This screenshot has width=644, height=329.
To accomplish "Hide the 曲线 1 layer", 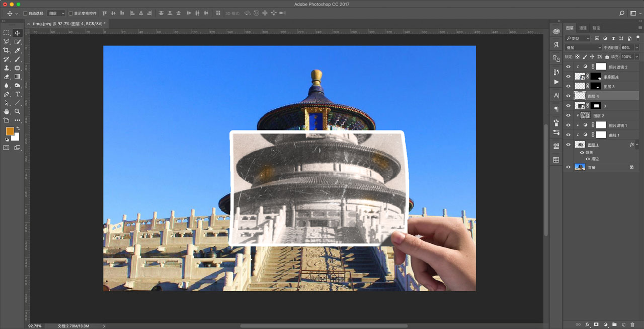I will click(x=569, y=135).
